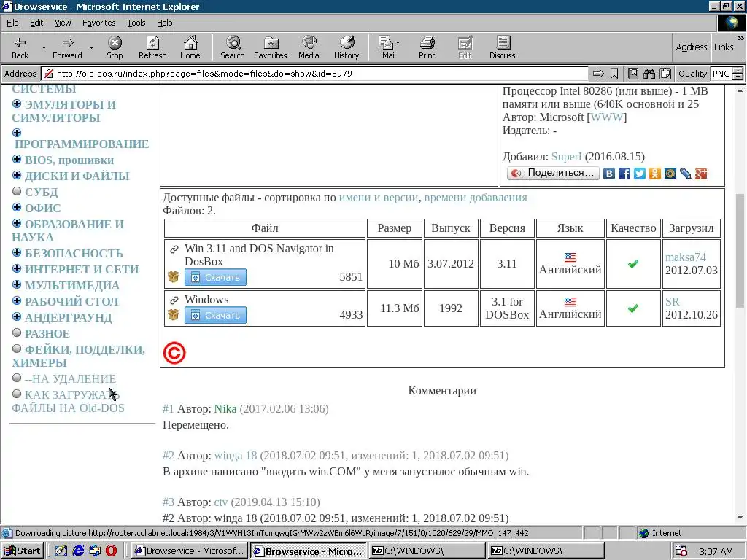
Task: Expand the BIOS, прошивки category
Action: click(17, 159)
